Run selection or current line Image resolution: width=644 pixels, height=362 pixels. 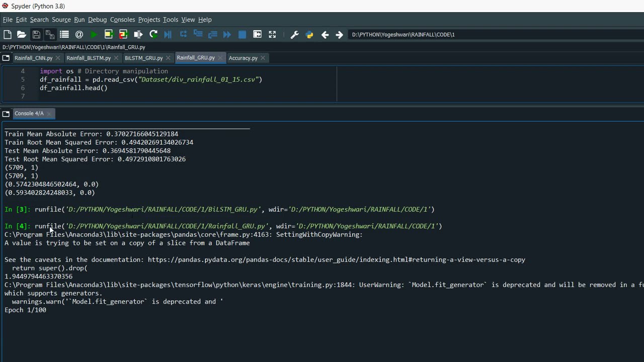point(138,35)
